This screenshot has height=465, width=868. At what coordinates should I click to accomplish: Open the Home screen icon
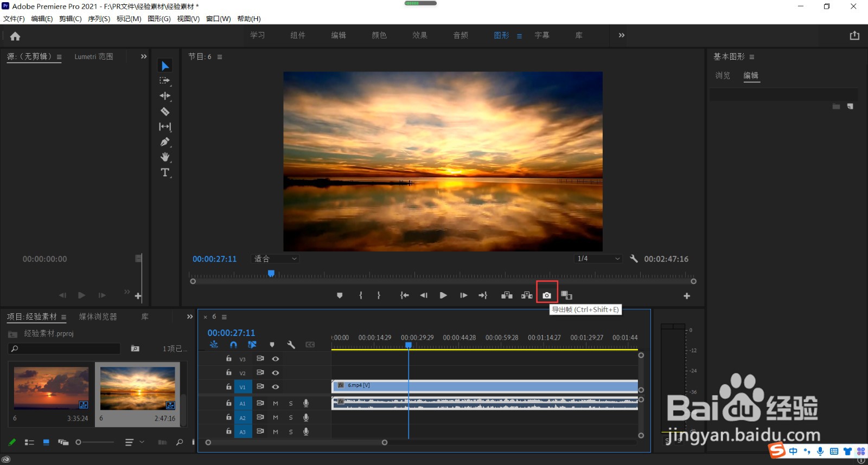pos(15,36)
